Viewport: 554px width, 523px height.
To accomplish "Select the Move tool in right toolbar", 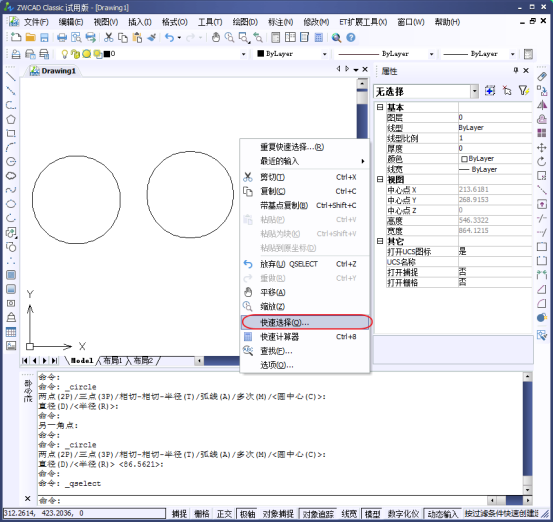I will 542,147.
